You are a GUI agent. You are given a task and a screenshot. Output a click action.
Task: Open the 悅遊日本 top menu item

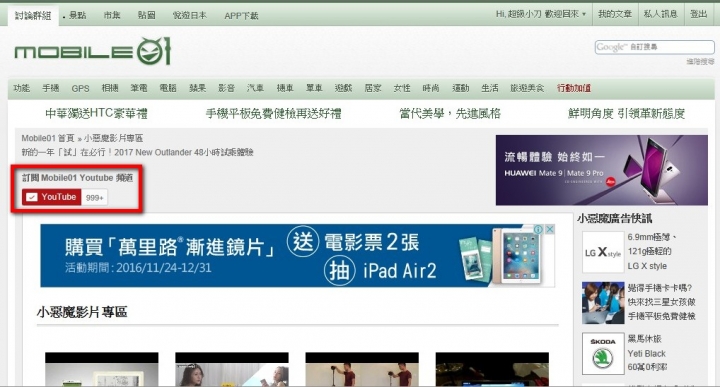click(x=190, y=16)
